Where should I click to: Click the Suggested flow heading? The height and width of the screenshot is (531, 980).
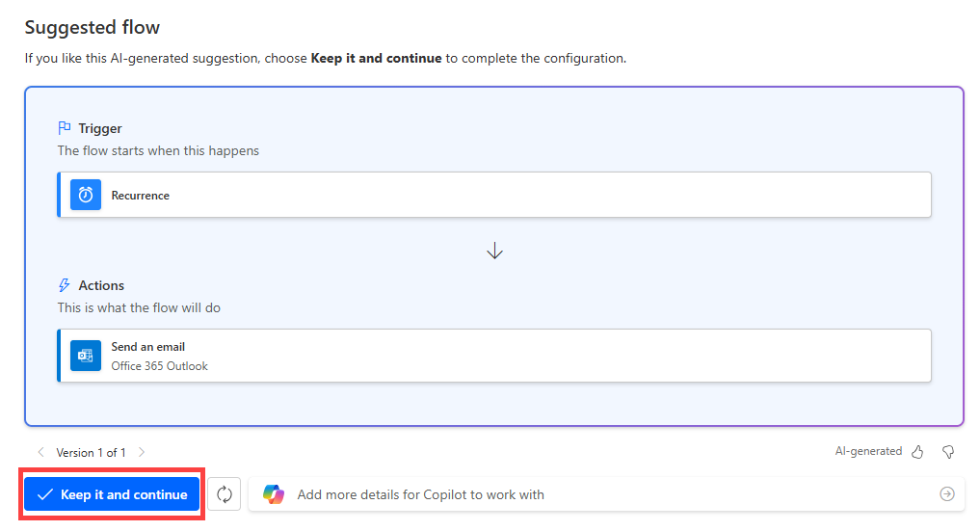click(x=93, y=28)
